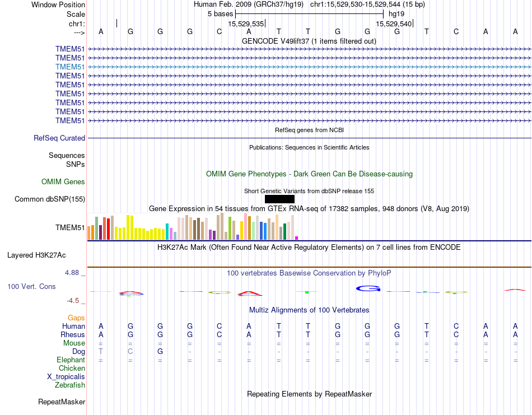Click the Layered H3K27Ac label
The image size is (532, 415).
[36, 255]
